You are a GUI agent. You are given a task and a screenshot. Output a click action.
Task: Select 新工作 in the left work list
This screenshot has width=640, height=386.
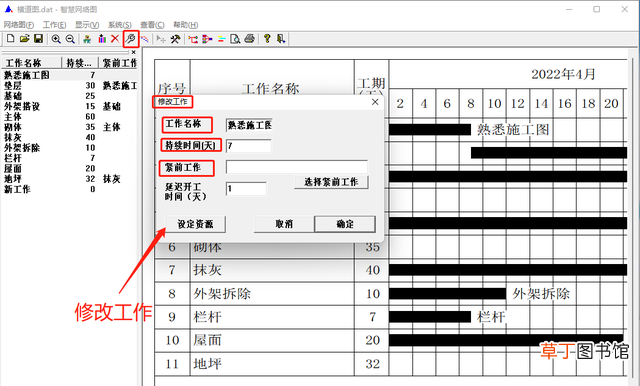17,189
